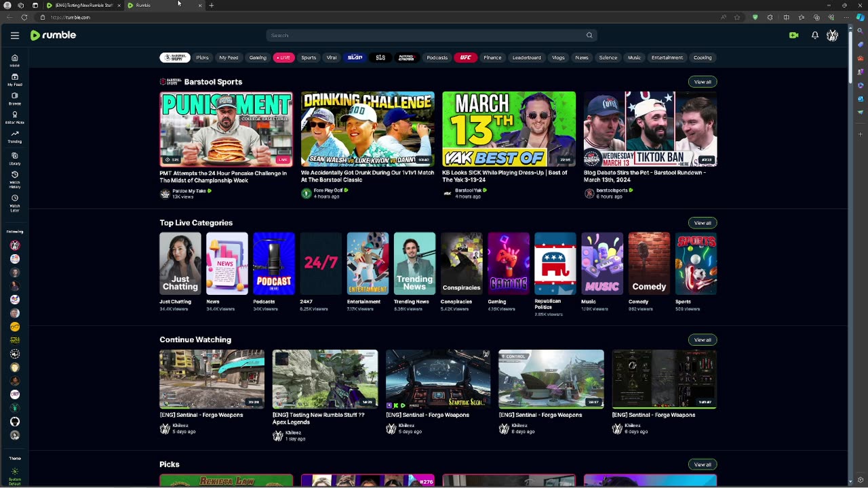Viewport: 868px width, 488px height.
Task: Select the Viral category pill
Action: point(332,58)
